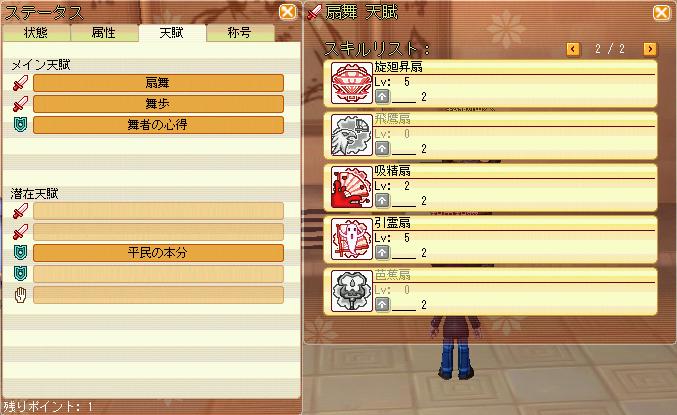Switch to the 状態 tab
677x415 pixels.
click(36, 33)
